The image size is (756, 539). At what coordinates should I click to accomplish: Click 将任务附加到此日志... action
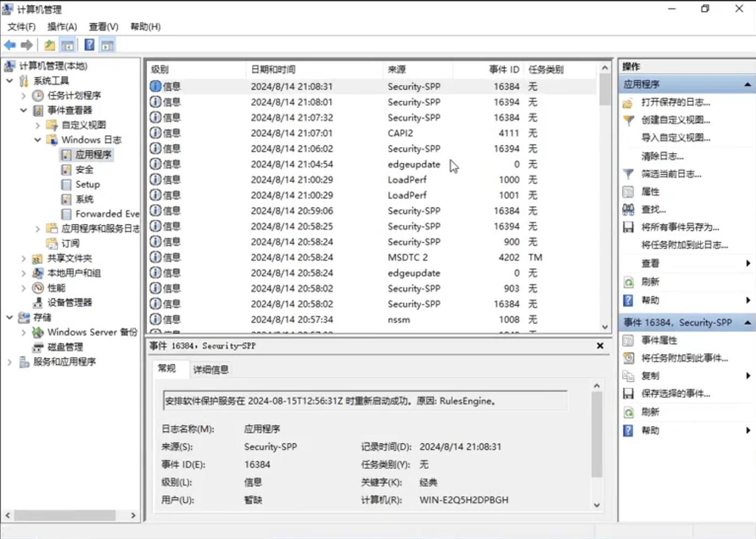[x=685, y=245]
